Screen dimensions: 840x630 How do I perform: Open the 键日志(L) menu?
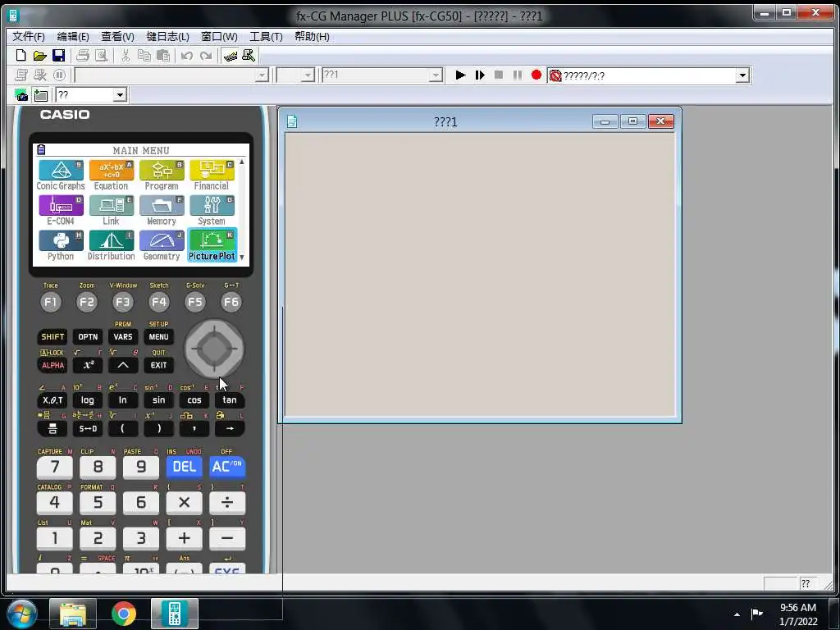coord(167,36)
